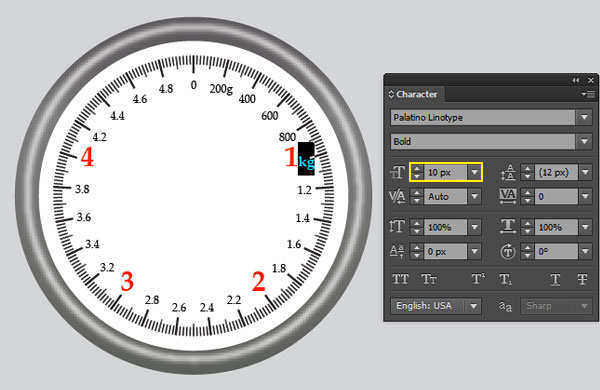The image size is (600, 390).
Task: Open the anti-aliasing dropdown showing Sharp
Action: [556, 306]
